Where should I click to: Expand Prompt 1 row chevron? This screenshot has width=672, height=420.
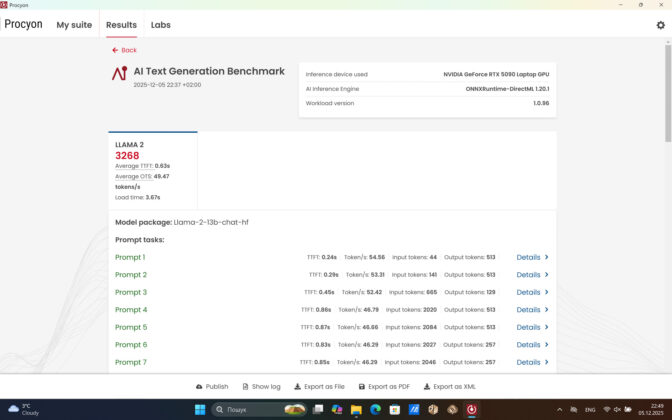pos(546,257)
